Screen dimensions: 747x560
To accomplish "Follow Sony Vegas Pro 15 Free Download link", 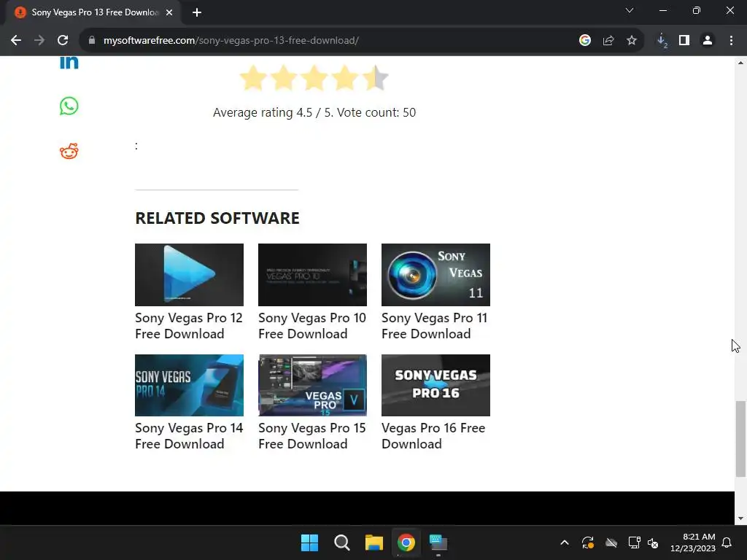I will 312,436.
